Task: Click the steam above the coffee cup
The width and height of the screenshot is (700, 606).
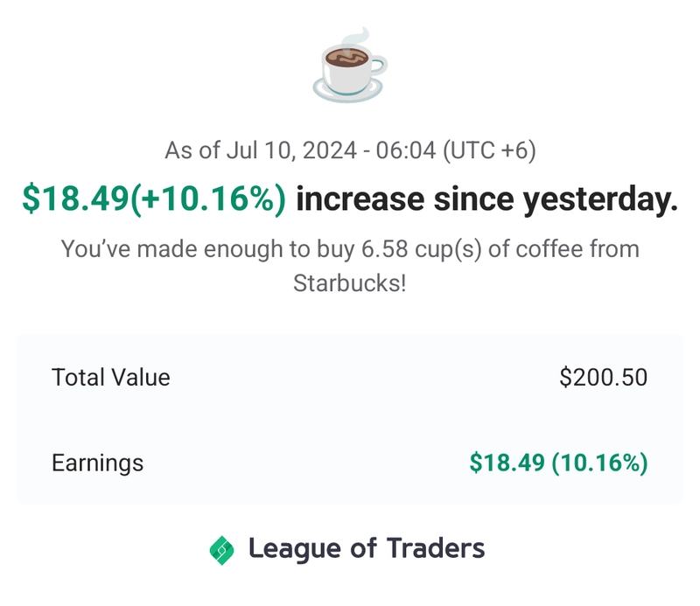Action: 356,38
